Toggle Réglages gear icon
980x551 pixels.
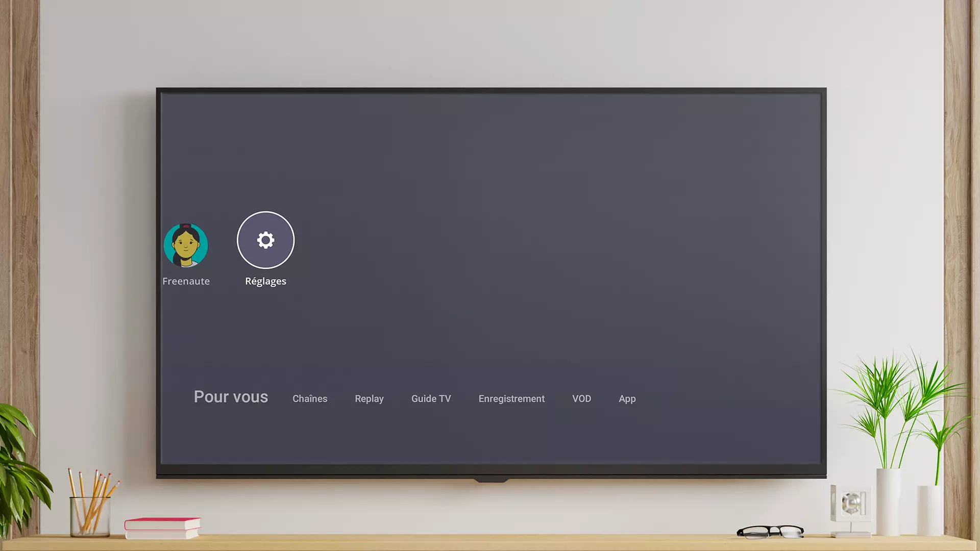(x=265, y=240)
